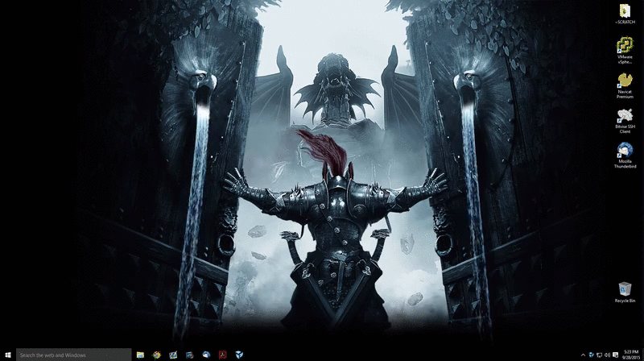The image size is (644, 361).
Task: Launch the red Adobe Acrobat taskbar icon
Action: click(x=223, y=355)
